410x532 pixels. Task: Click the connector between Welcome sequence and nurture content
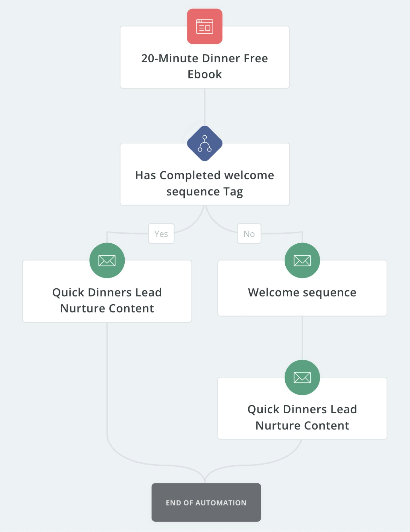point(302,338)
